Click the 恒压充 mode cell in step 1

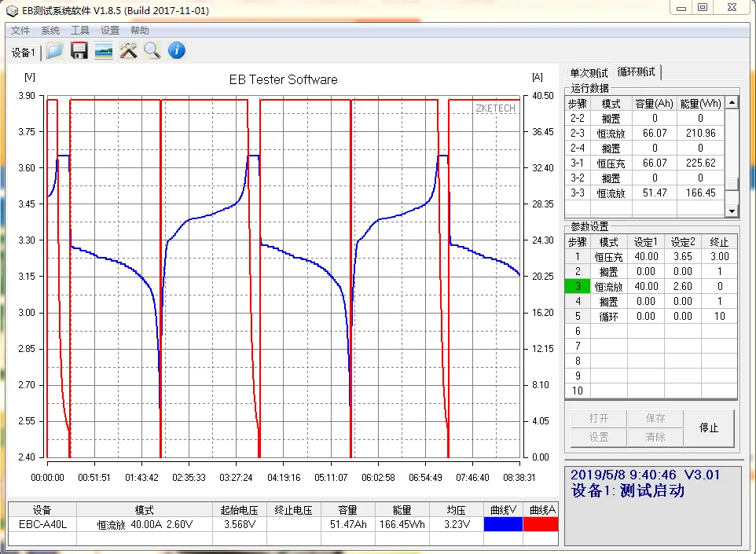[x=609, y=257]
